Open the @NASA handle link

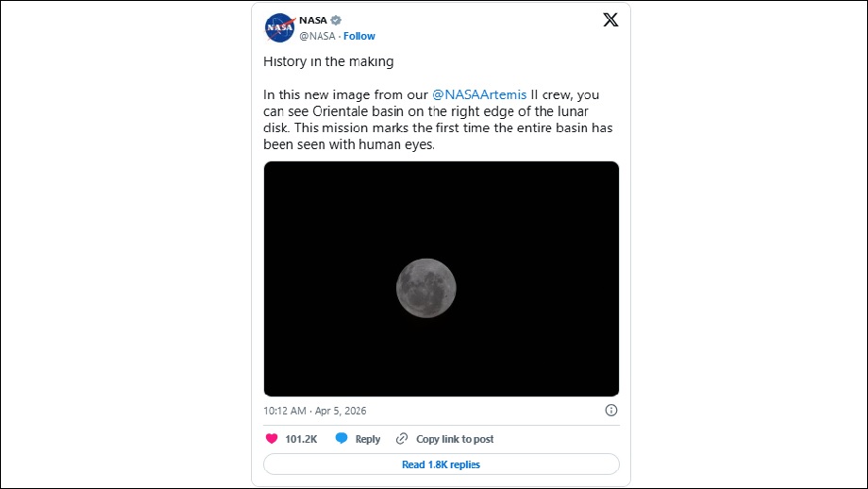(315, 36)
